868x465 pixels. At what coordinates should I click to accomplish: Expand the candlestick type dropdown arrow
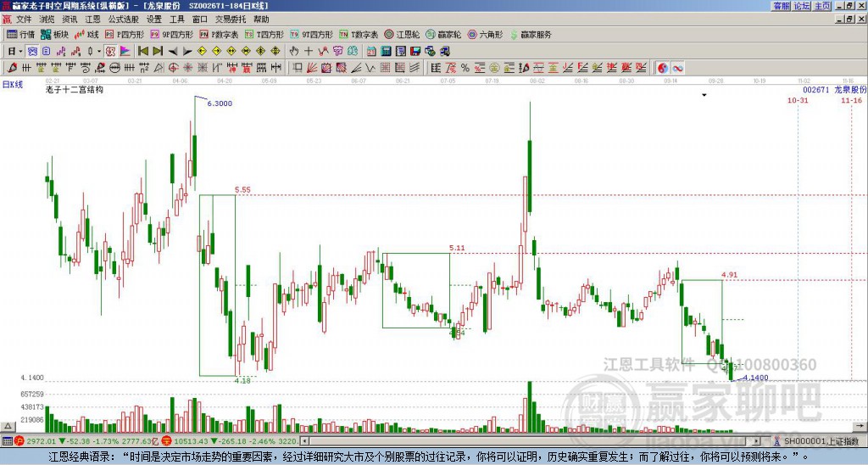pyautogui.click(x=99, y=51)
